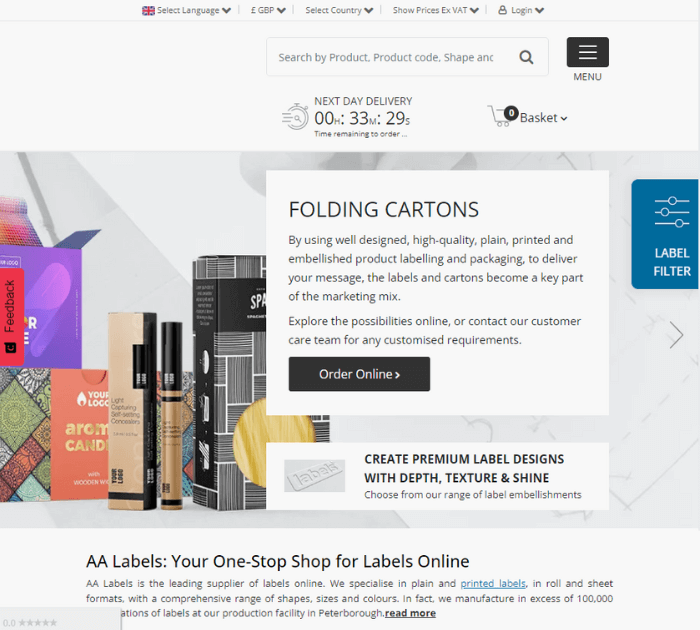Follow the printed labels link
This screenshot has height=630, width=700.
click(493, 584)
